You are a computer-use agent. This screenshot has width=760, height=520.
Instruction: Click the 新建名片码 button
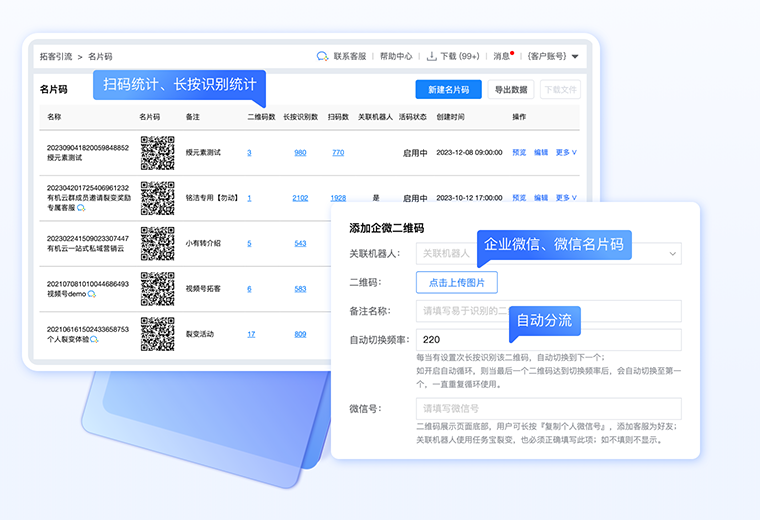click(448, 90)
